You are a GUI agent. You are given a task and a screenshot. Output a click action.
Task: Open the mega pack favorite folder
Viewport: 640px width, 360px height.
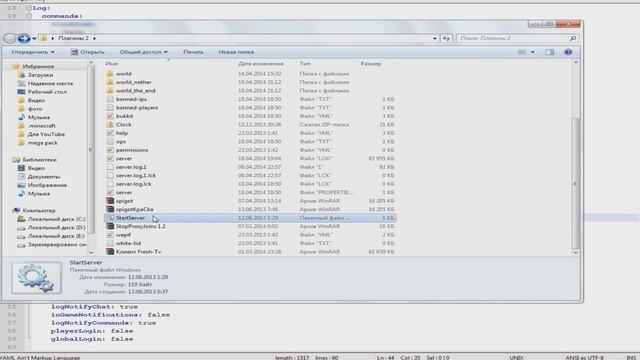(42, 143)
